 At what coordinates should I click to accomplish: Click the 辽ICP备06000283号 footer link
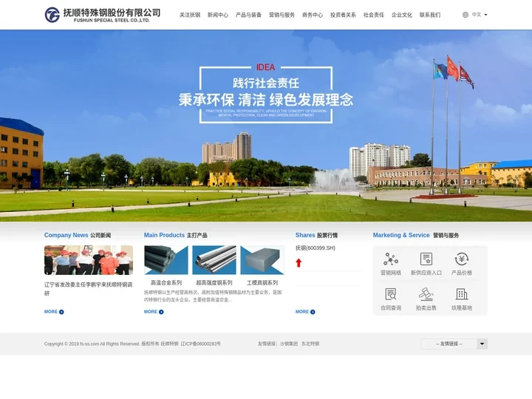200,344
